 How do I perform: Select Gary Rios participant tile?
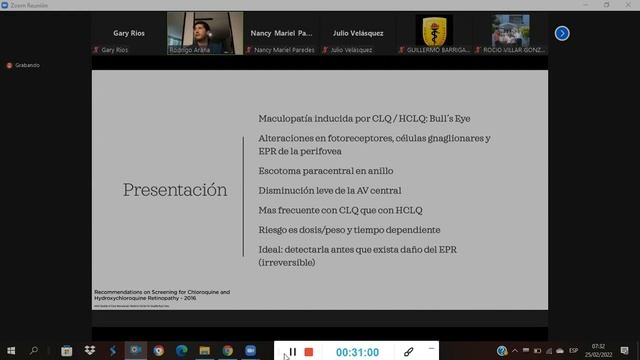[129, 33]
